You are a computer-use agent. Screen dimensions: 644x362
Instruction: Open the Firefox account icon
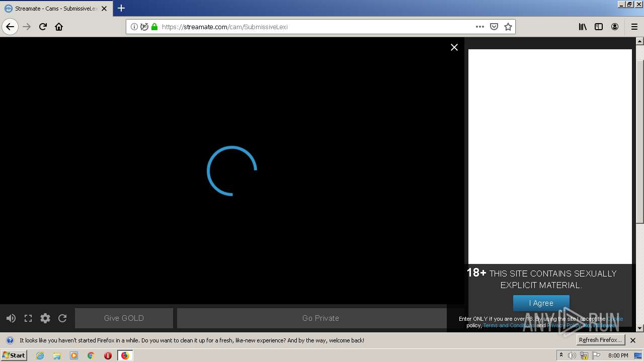click(615, 27)
